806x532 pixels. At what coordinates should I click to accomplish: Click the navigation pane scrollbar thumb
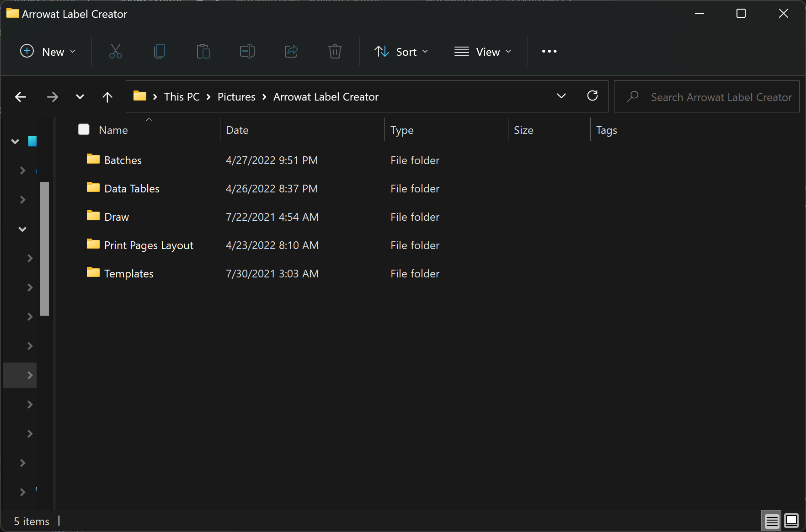[x=44, y=249]
